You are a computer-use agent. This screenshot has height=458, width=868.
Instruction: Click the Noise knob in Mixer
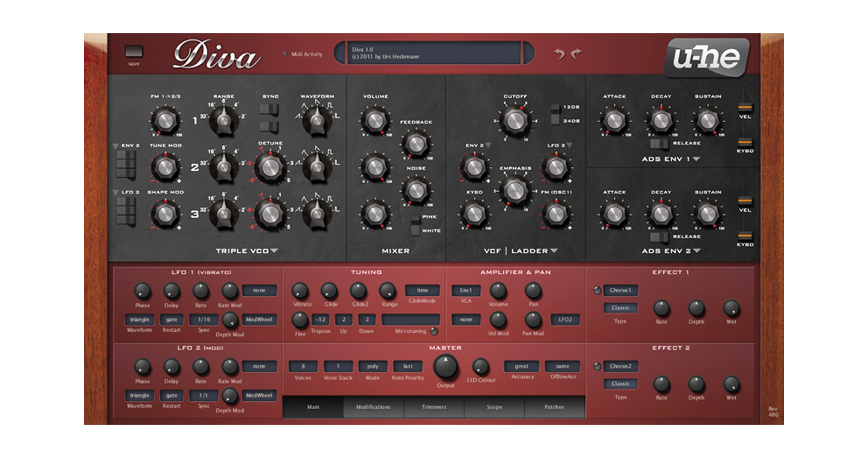click(416, 191)
